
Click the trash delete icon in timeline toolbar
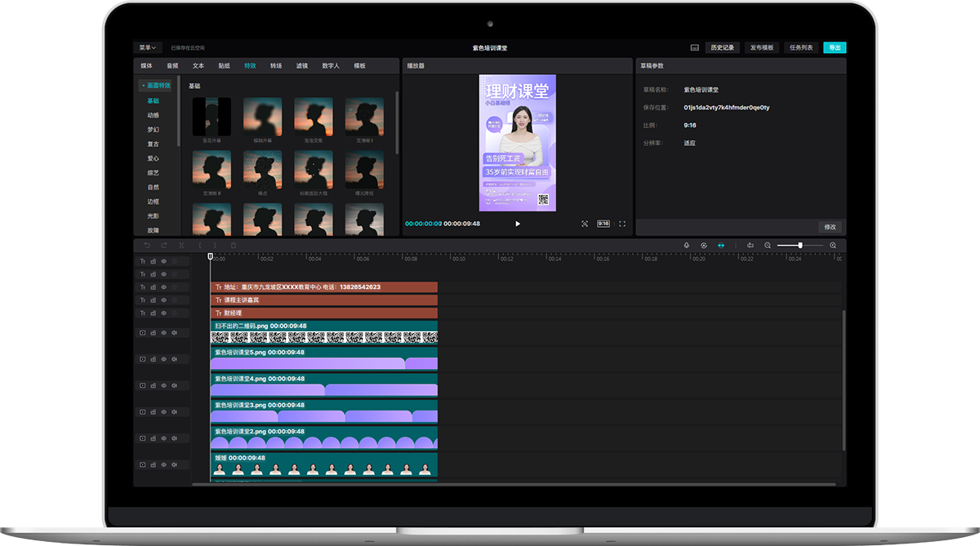234,245
